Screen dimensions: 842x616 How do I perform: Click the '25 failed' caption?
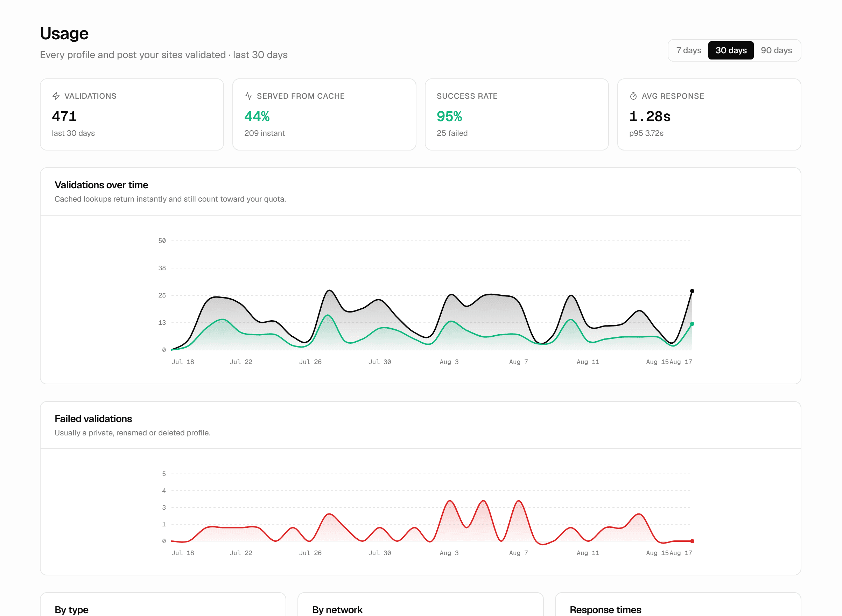point(452,133)
